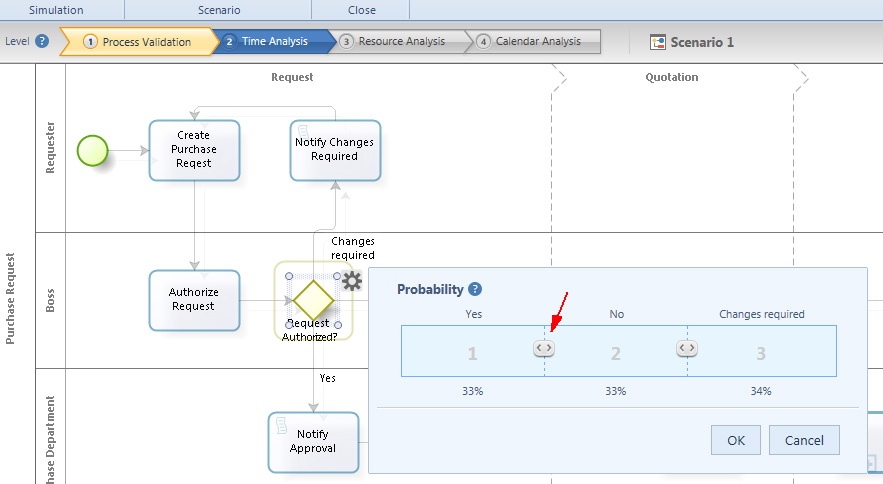Click the Level help question icon

(x=42, y=41)
